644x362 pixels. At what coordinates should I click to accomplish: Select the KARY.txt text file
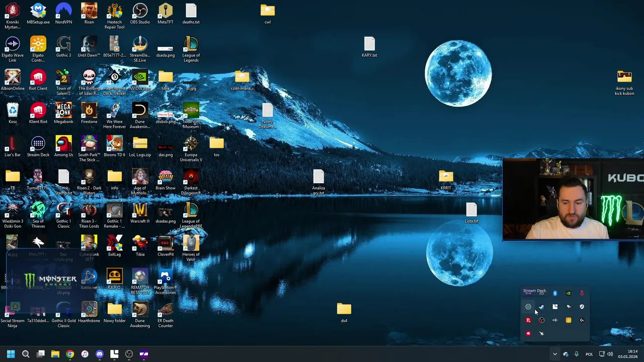pyautogui.click(x=369, y=47)
